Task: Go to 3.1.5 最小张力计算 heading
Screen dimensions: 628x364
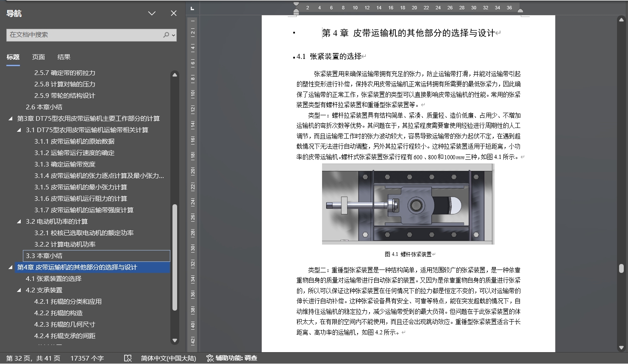Action: (81, 187)
